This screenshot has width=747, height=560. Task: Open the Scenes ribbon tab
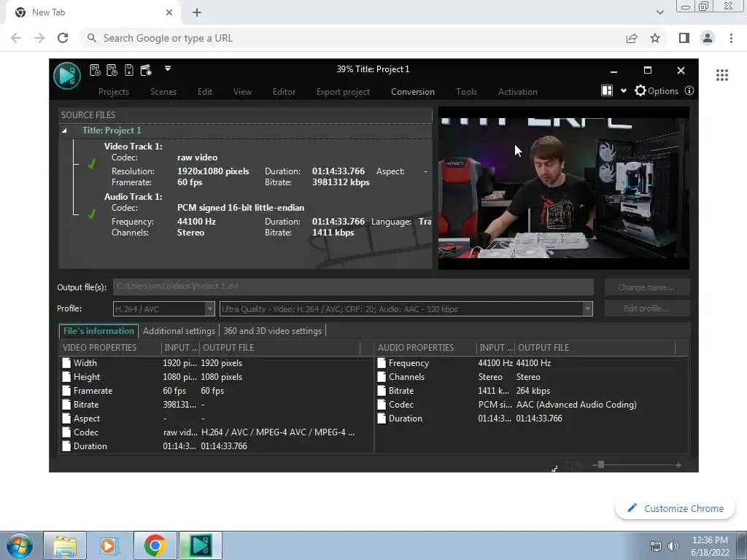(163, 92)
